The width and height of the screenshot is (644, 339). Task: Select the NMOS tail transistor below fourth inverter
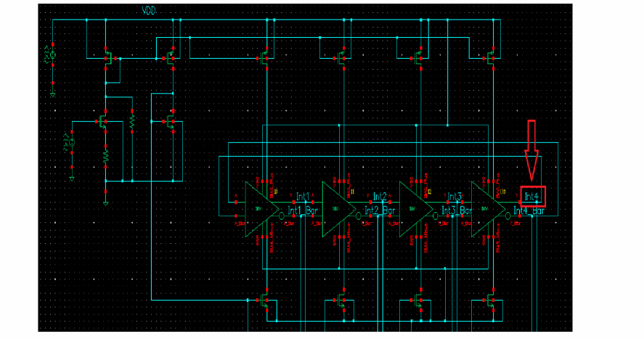coord(491,301)
